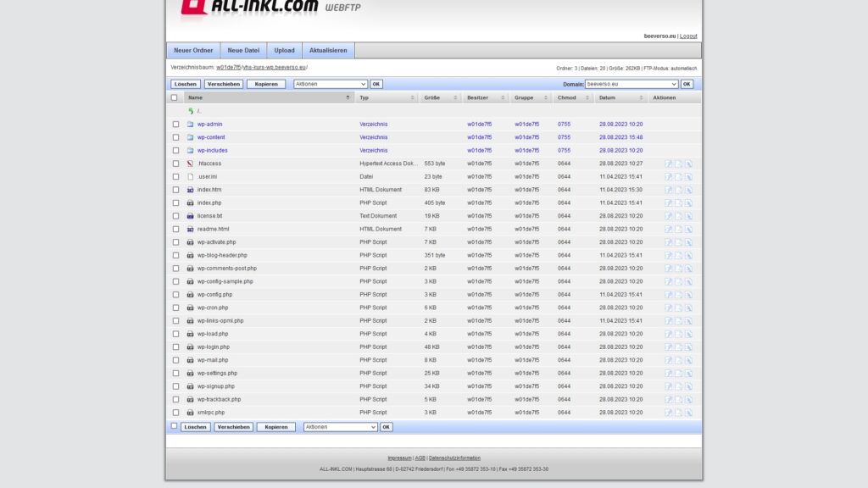Viewport: 868px width, 488px height.
Task: Click the first action icon for xmlrpc.php
Action: [x=668, y=413]
